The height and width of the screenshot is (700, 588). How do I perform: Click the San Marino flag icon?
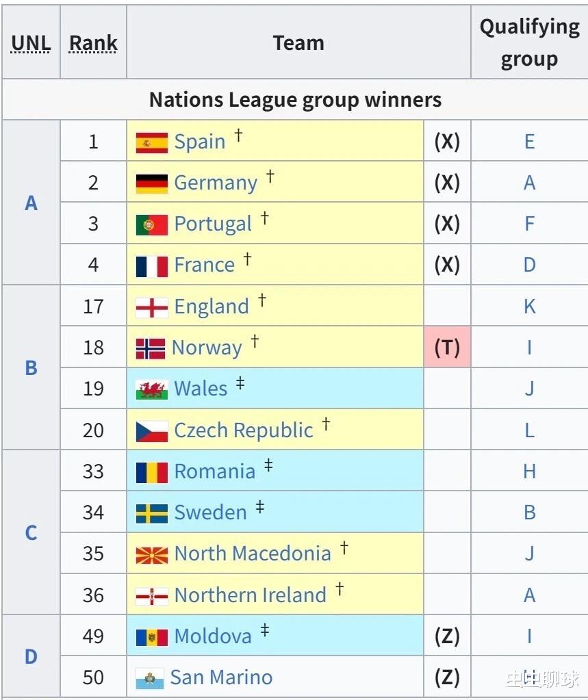pos(149,678)
